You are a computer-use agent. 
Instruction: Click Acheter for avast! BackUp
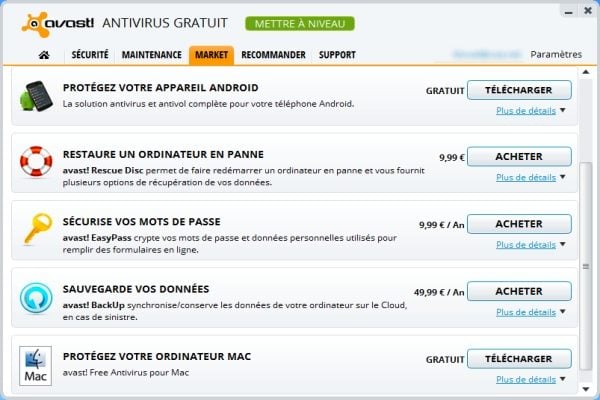tap(519, 291)
